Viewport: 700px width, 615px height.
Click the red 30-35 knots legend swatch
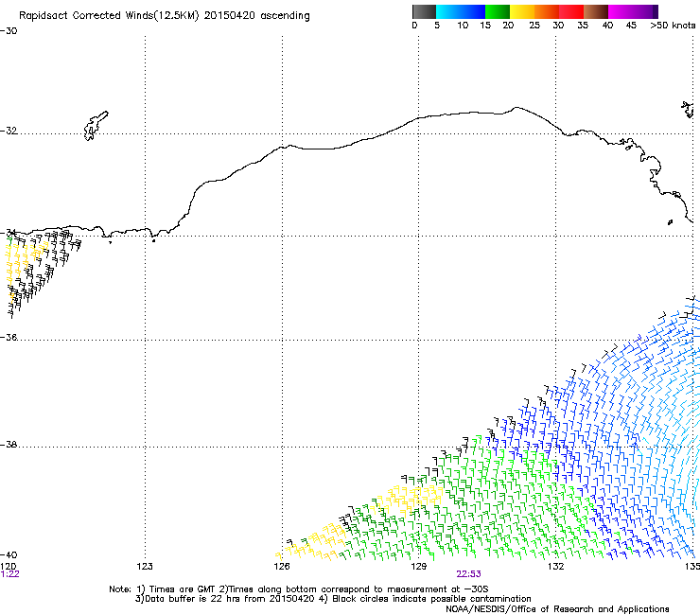(x=571, y=11)
